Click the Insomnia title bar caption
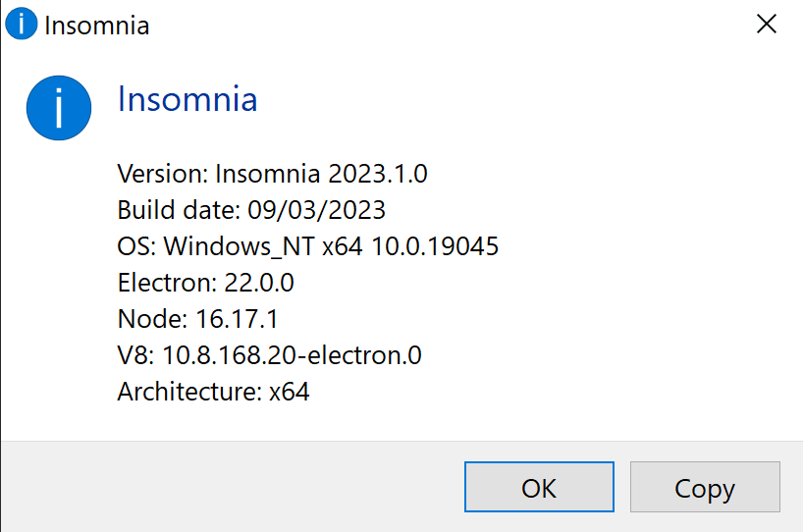The height and width of the screenshot is (532, 803). point(97,26)
